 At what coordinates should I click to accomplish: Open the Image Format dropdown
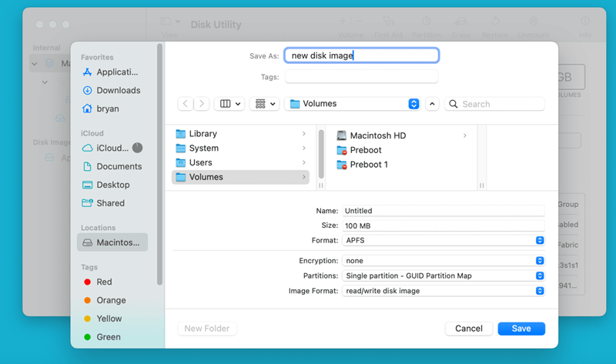tap(444, 291)
